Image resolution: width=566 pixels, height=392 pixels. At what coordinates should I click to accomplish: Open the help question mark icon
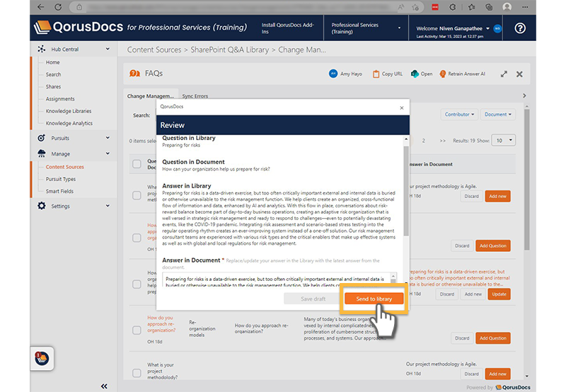point(520,28)
